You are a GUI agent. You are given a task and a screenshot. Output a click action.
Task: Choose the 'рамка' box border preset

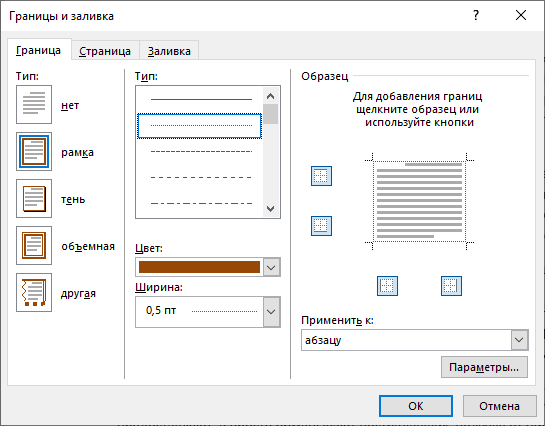tap(34, 151)
